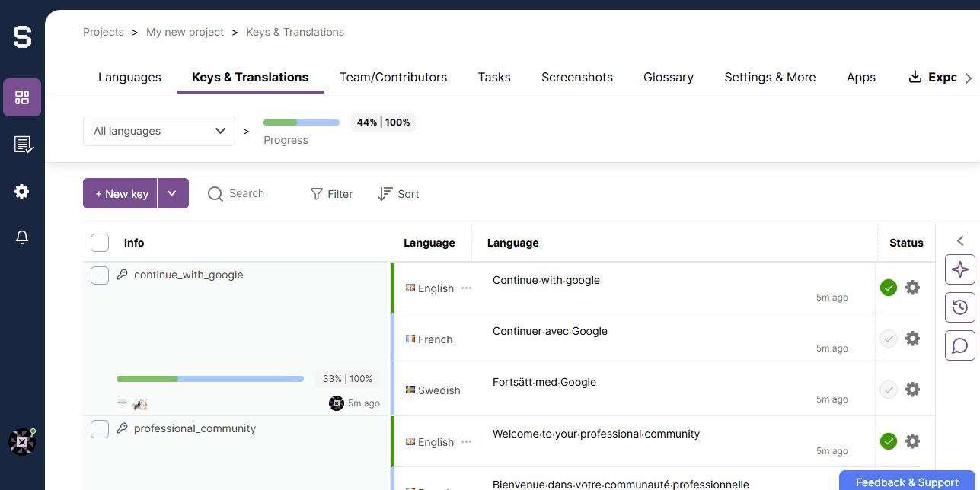The image size is (980, 490).
Task: Open the history clock icon
Action: point(960,307)
